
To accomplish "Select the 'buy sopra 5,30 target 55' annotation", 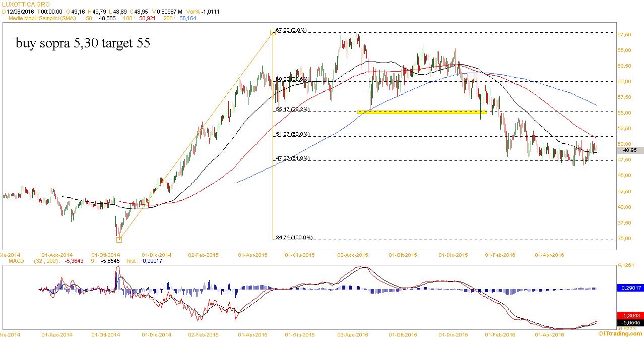I will pyautogui.click(x=83, y=44).
